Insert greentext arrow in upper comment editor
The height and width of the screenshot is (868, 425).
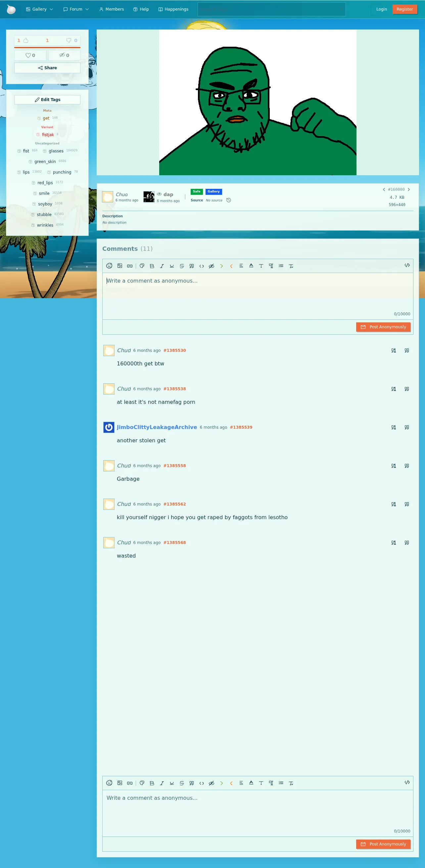pos(221,266)
